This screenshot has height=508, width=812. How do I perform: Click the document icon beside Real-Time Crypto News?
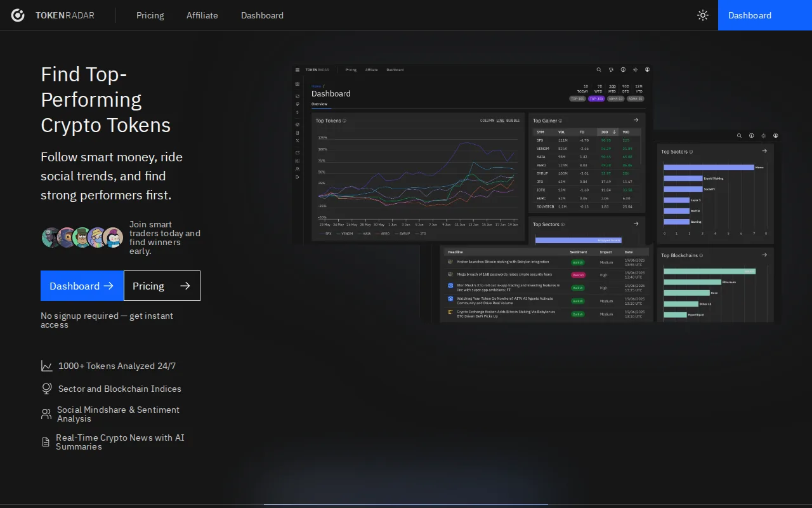(x=46, y=442)
